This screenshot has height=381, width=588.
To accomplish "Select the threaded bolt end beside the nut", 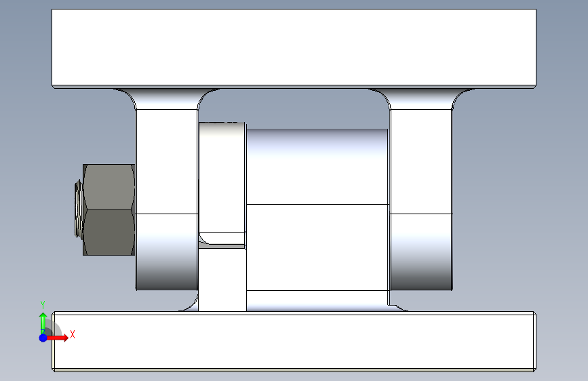I will [79, 209].
